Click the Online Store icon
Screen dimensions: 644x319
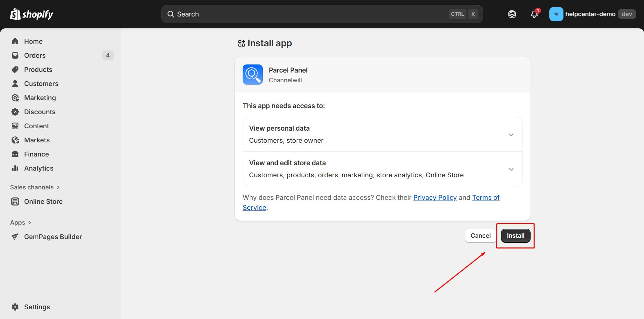click(x=15, y=201)
